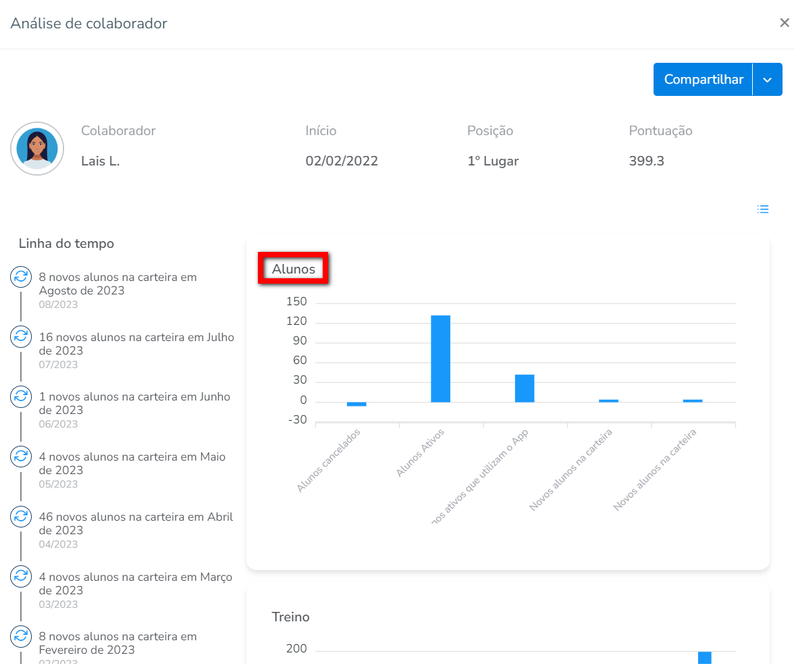Click the Alunos chart title
794x672 pixels.
(293, 269)
